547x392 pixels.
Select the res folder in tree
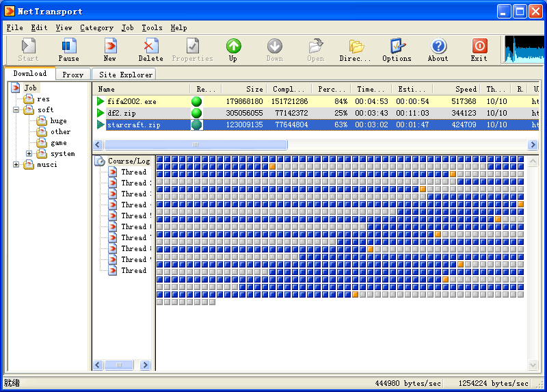tap(37, 99)
